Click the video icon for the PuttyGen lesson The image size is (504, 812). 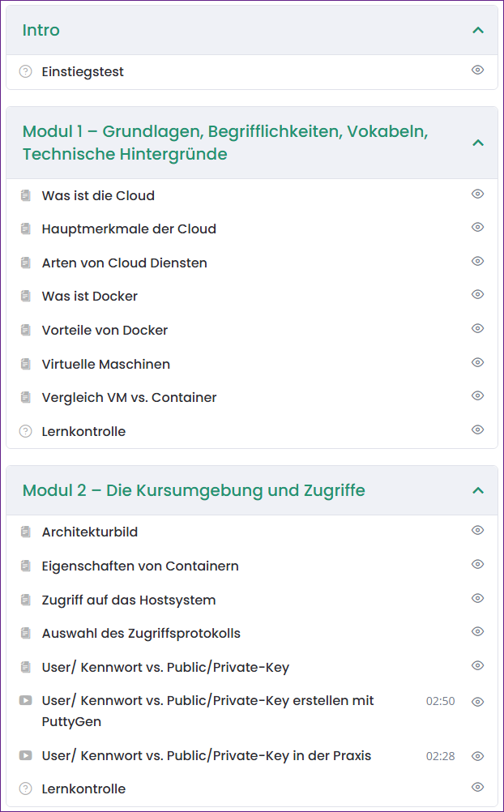tap(25, 700)
